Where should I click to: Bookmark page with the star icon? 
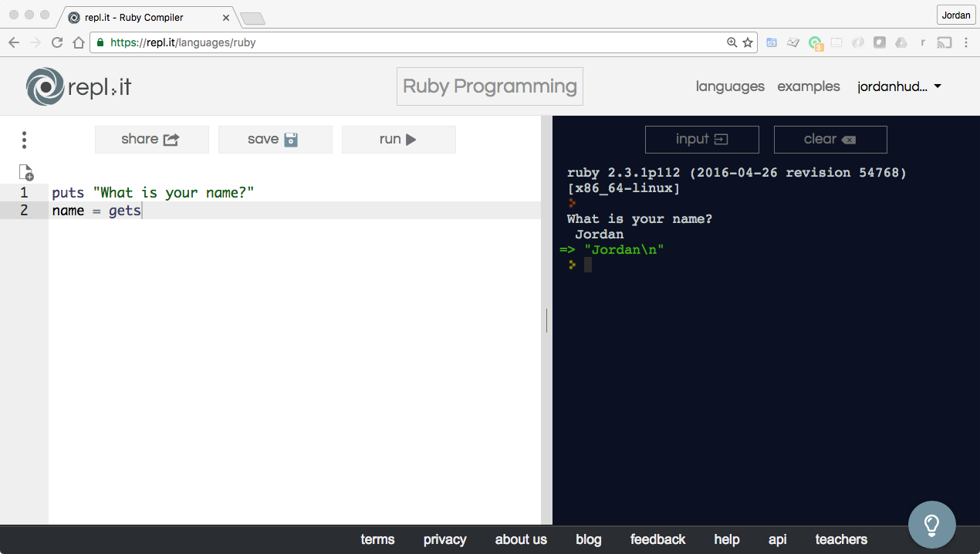(x=748, y=43)
